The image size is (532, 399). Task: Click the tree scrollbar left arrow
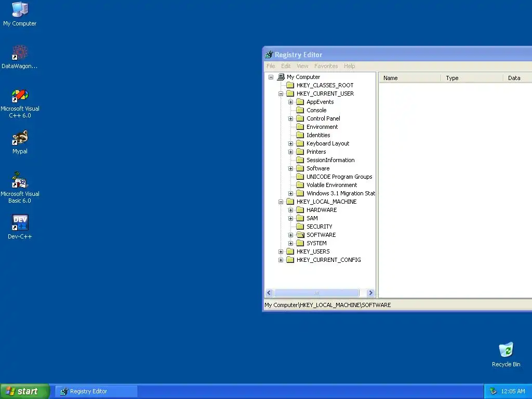(x=269, y=293)
